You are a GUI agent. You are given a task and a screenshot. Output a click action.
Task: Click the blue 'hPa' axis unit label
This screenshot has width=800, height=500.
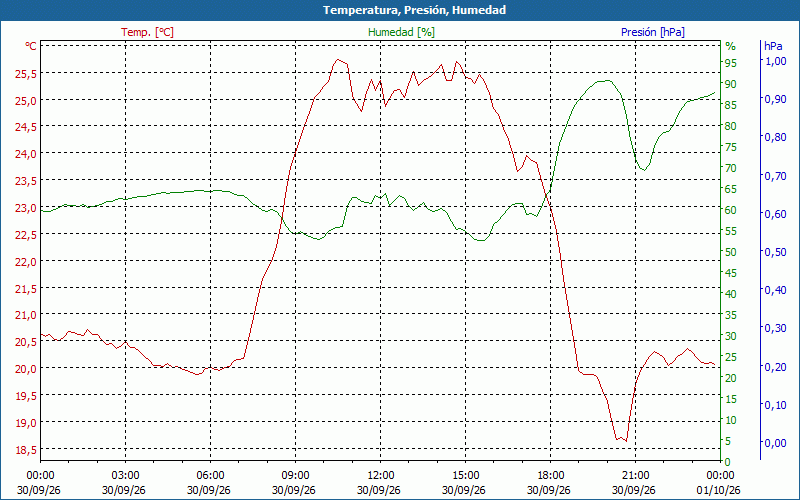tap(773, 46)
